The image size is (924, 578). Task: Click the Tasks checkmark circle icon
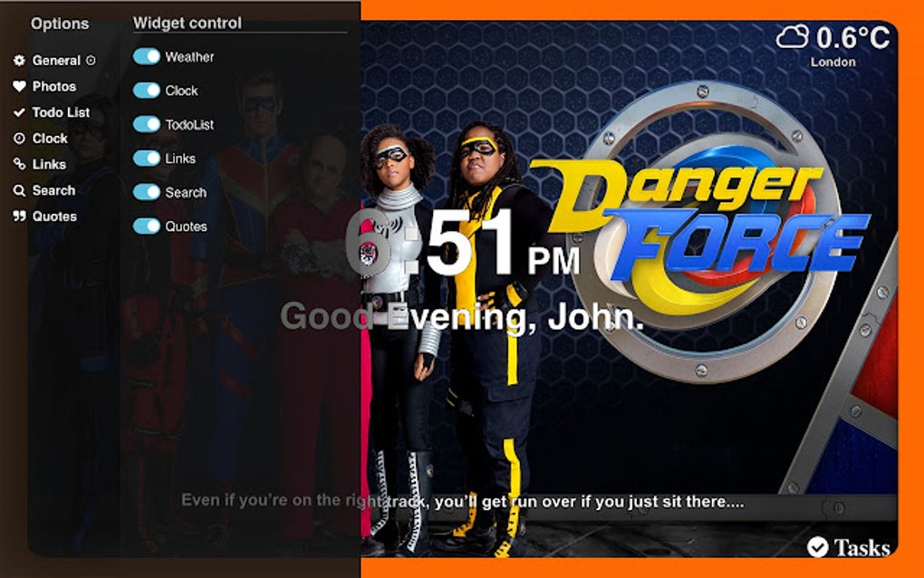click(x=817, y=547)
